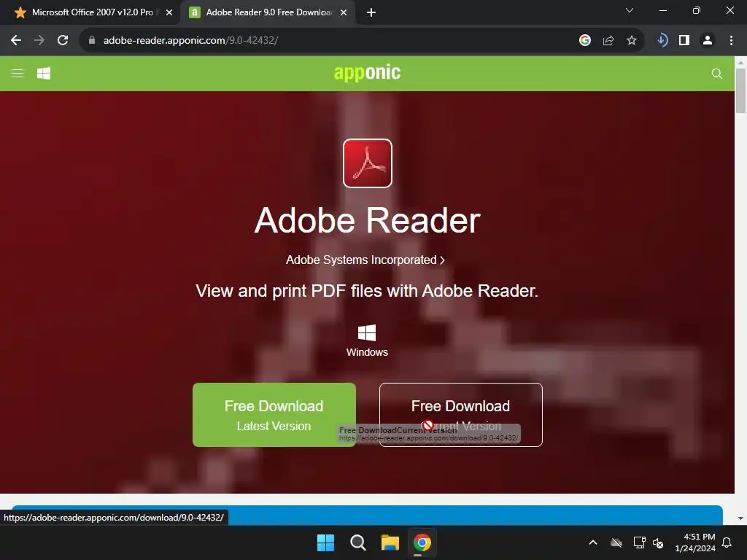
Task: Open the apponic site search magnifier
Action: [716, 74]
